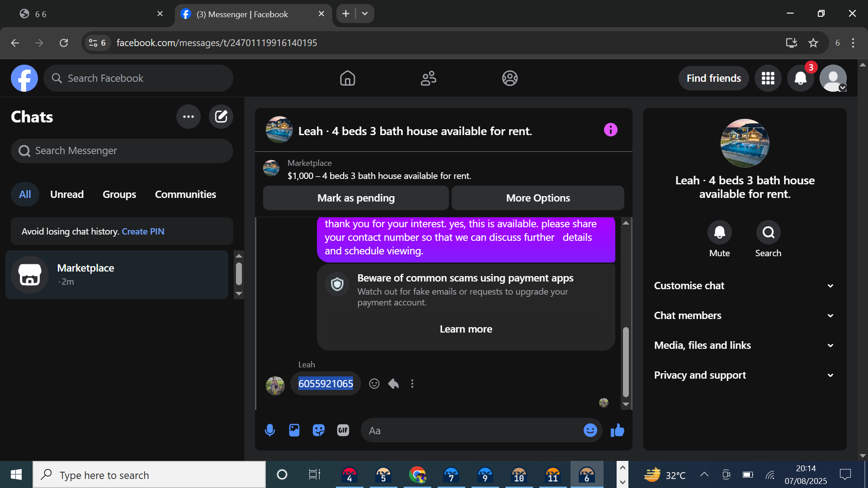Image resolution: width=868 pixels, height=488 pixels.
Task: Choose a sticker from the sticker icon
Action: click(319, 430)
